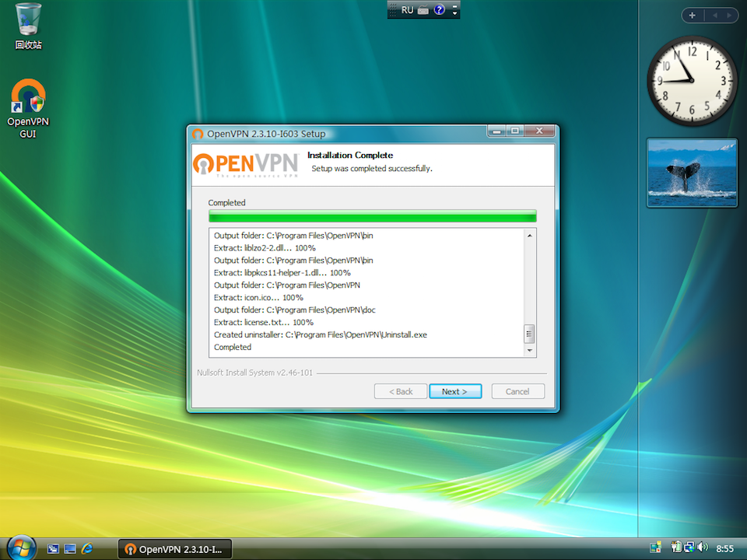The height and width of the screenshot is (560, 747).
Task: Click the sidebar next-page gadget arrow
Action: [729, 16]
